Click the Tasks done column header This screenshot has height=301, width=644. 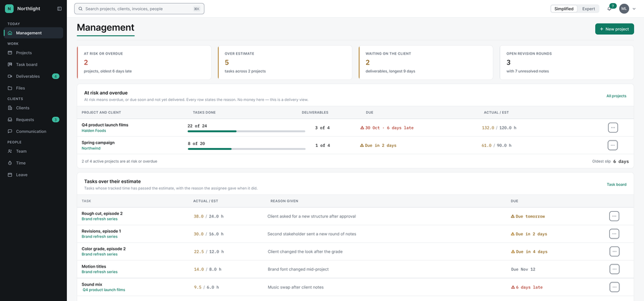tap(204, 112)
